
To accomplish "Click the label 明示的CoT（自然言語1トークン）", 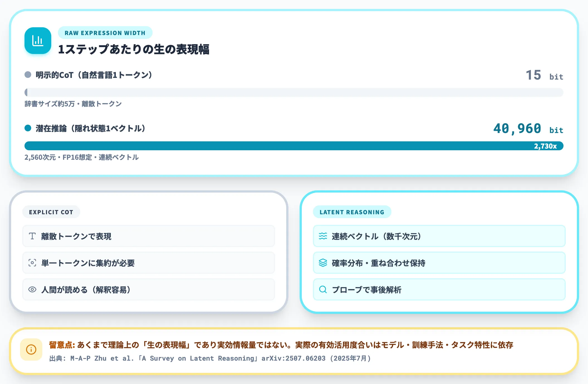I will click(94, 75).
